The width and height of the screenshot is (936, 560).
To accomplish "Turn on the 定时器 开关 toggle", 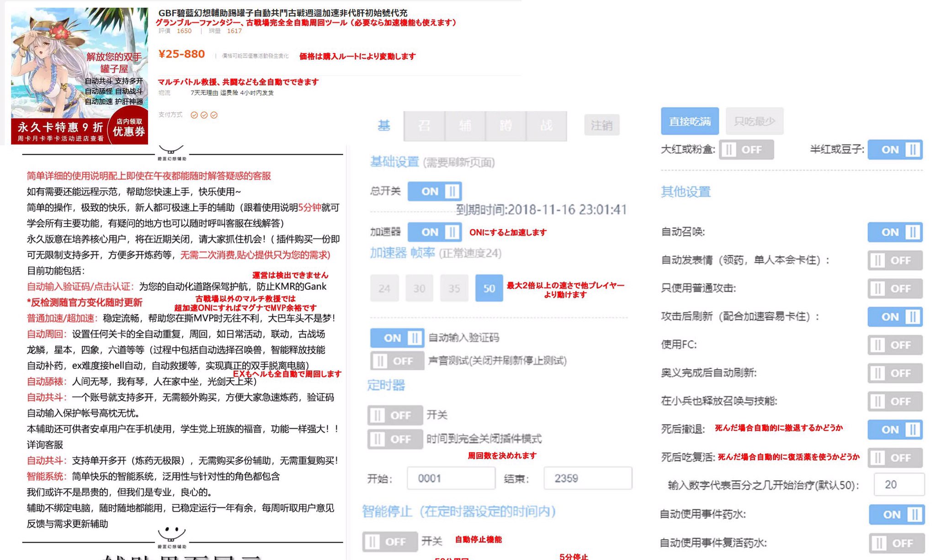I will pos(395,415).
